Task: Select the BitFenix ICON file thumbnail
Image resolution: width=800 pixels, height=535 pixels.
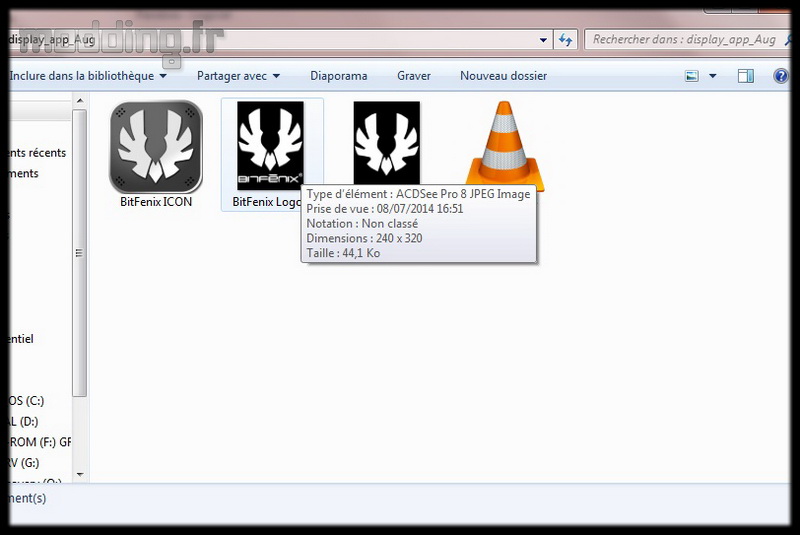Action: 156,147
